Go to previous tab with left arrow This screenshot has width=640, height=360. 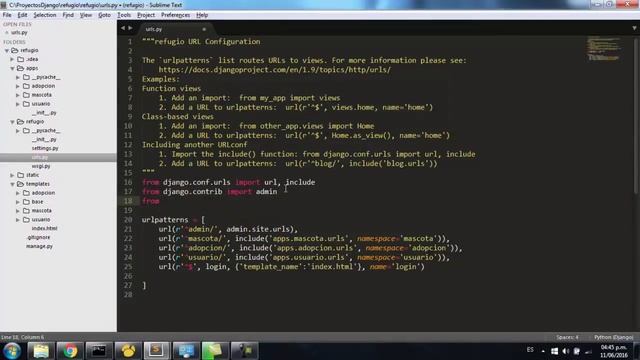coord(123,28)
